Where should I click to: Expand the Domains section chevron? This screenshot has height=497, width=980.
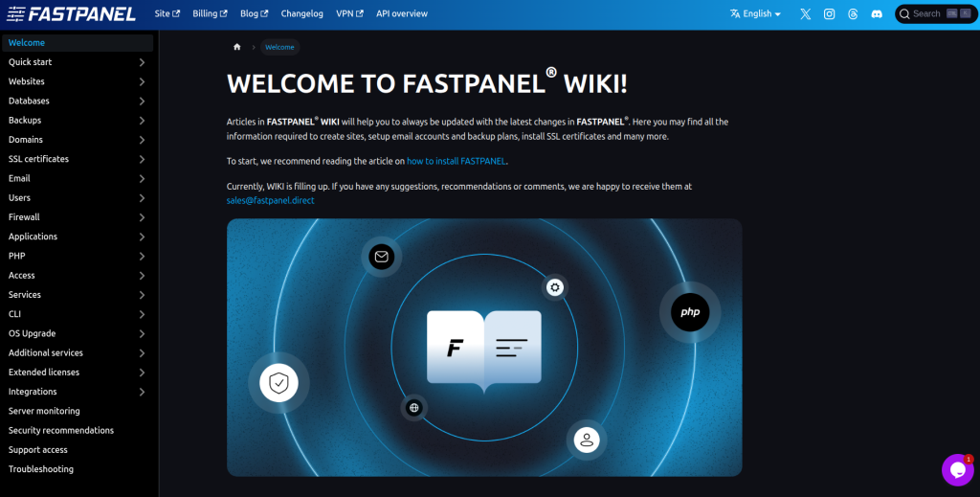coord(142,140)
